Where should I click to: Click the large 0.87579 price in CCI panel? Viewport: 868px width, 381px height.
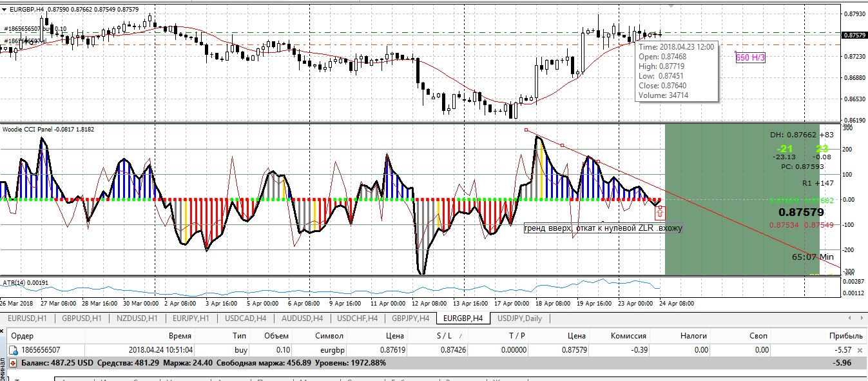[800, 212]
